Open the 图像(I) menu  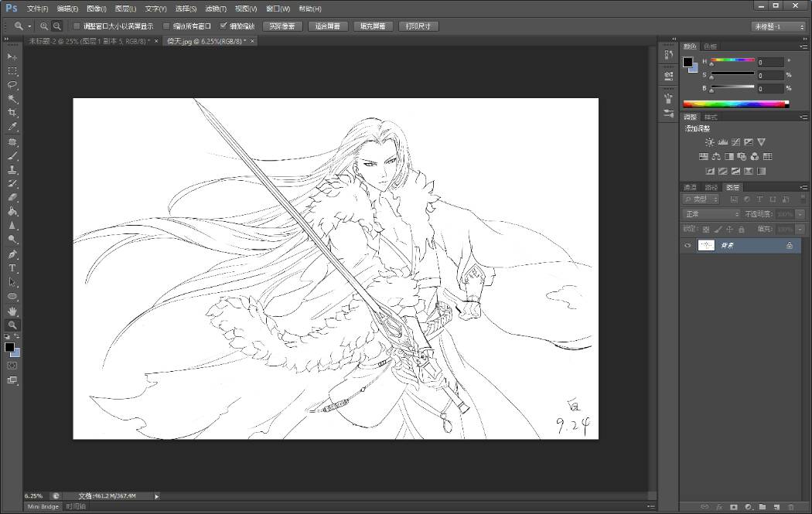[97, 9]
